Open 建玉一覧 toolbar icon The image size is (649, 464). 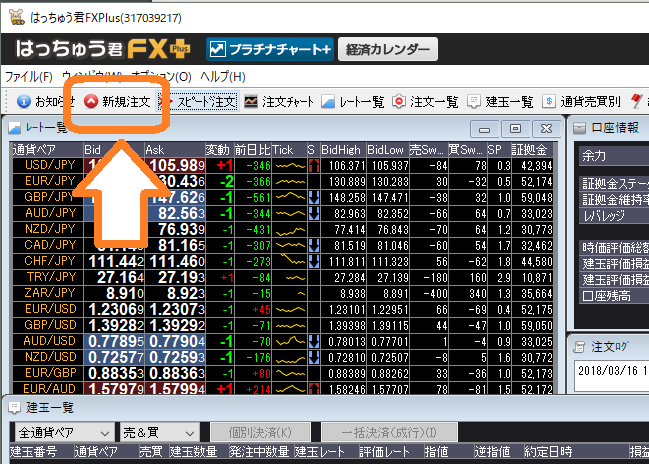[474, 101]
